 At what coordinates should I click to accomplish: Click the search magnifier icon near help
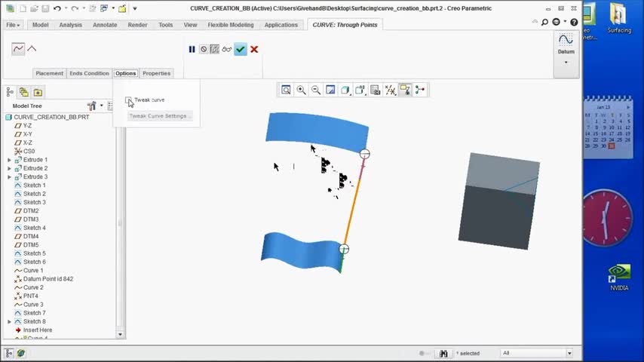[x=544, y=22]
